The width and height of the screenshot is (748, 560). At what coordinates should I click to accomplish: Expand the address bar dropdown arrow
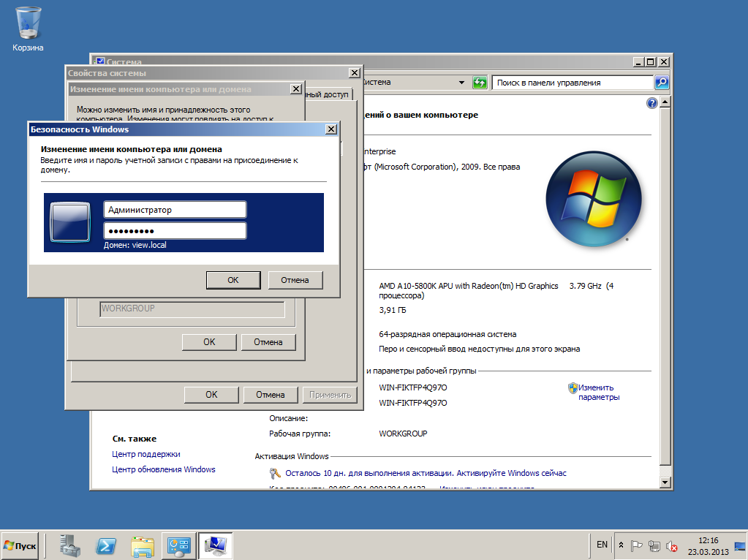click(x=462, y=83)
